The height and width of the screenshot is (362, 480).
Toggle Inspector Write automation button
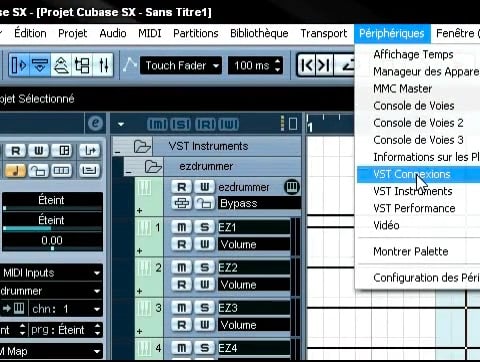38,151
